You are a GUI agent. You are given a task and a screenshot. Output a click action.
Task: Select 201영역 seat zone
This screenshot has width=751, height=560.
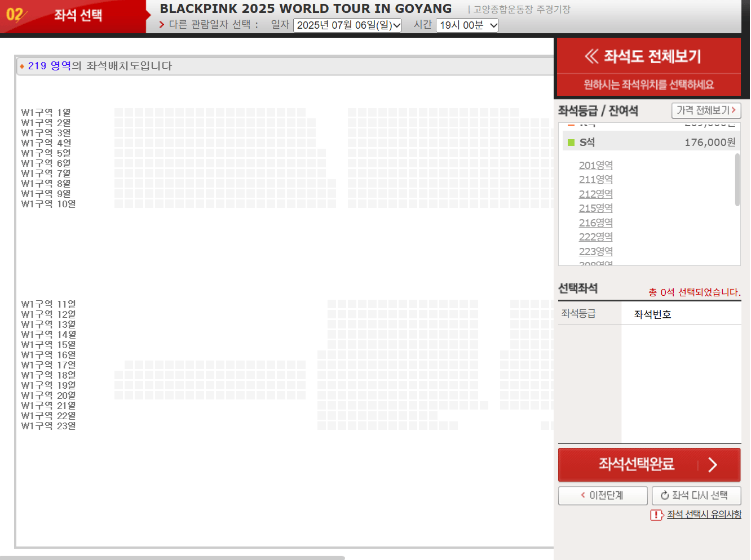(x=595, y=165)
